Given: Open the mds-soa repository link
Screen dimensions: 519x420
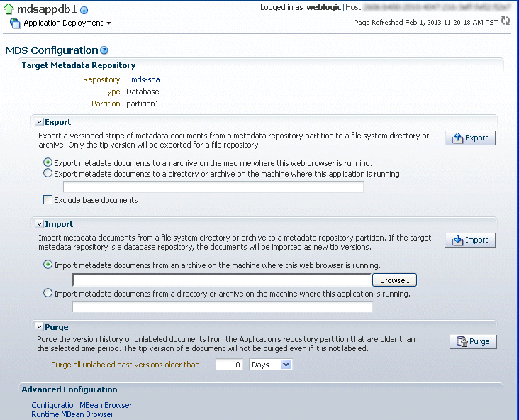Looking at the screenshot, I should [x=145, y=79].
